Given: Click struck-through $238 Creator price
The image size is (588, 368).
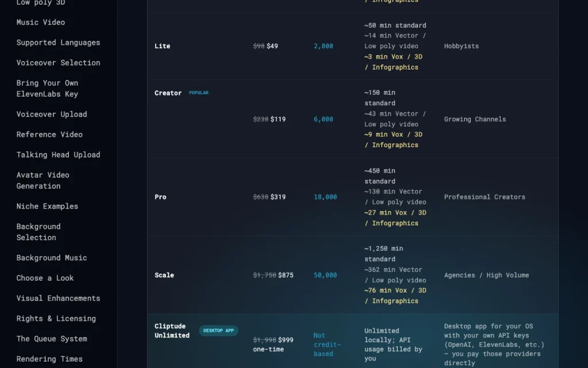Looking at the screenshot, I should [x=261, y=119].
